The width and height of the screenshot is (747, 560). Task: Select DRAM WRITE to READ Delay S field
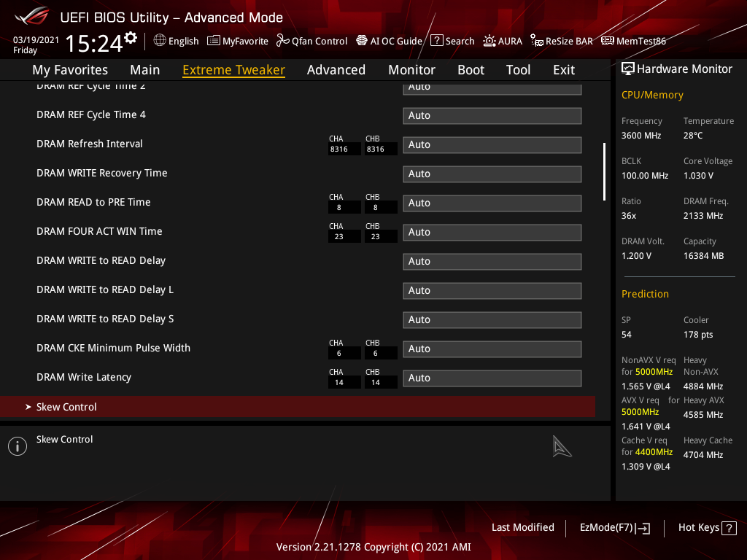tap(492, 320)
